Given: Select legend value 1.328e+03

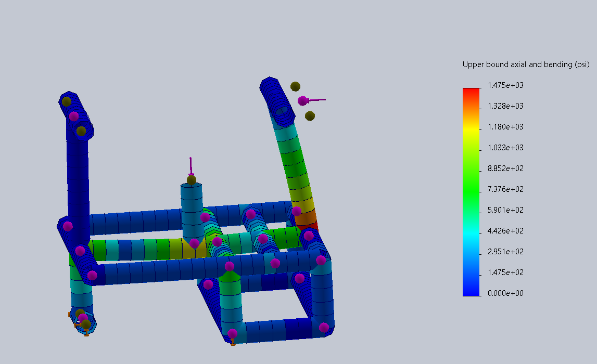Looking at the screenshot, I should coord(505,106).
